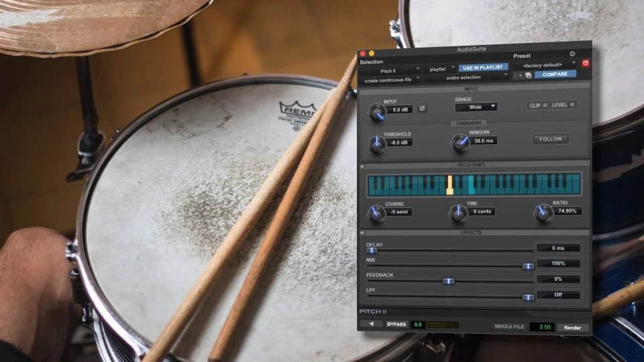Click the yellow highlighted piano key
Screen dimensions: 644x362
(449, 185)
